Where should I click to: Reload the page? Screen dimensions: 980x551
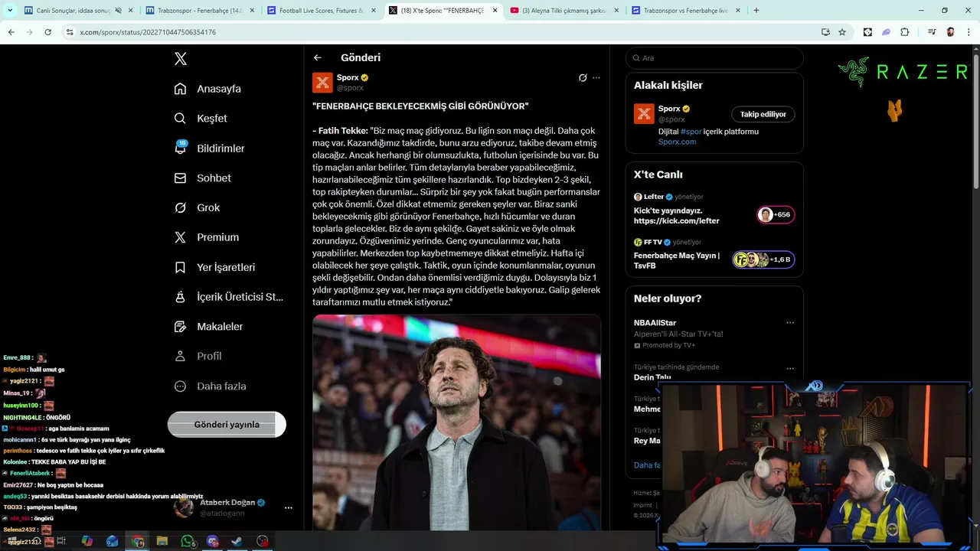coord(47,32)
